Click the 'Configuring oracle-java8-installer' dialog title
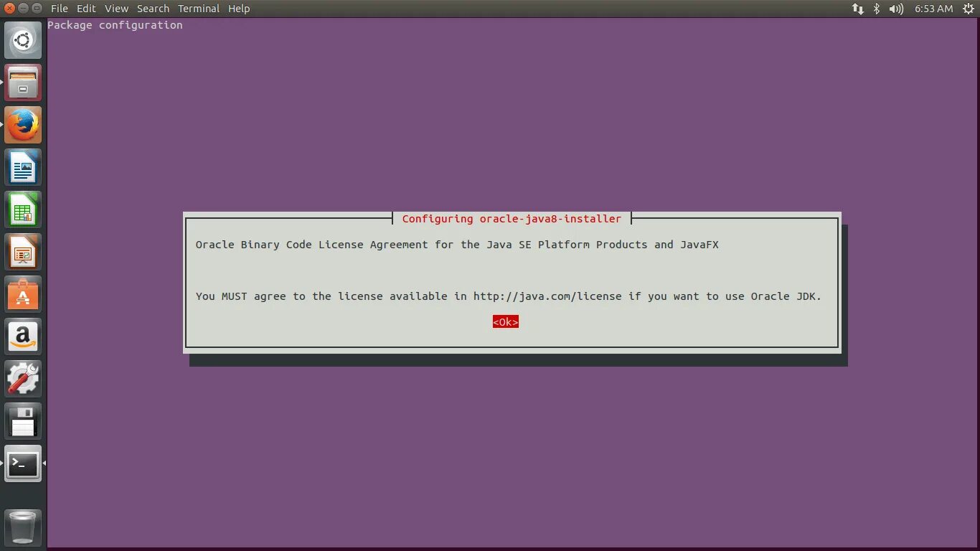Screen dimensions: 980x551 [512, 219]
